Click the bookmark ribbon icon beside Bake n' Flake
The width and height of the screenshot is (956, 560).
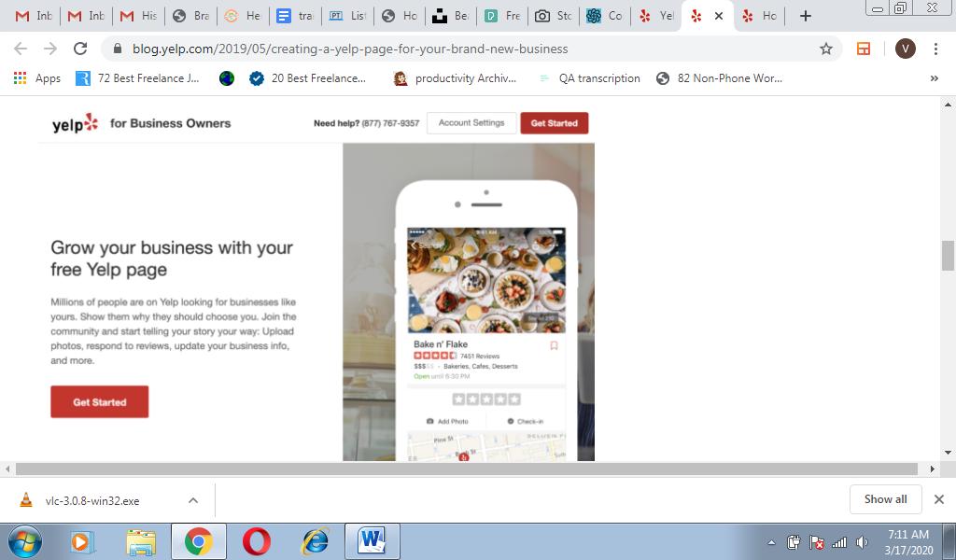point(554,345)
